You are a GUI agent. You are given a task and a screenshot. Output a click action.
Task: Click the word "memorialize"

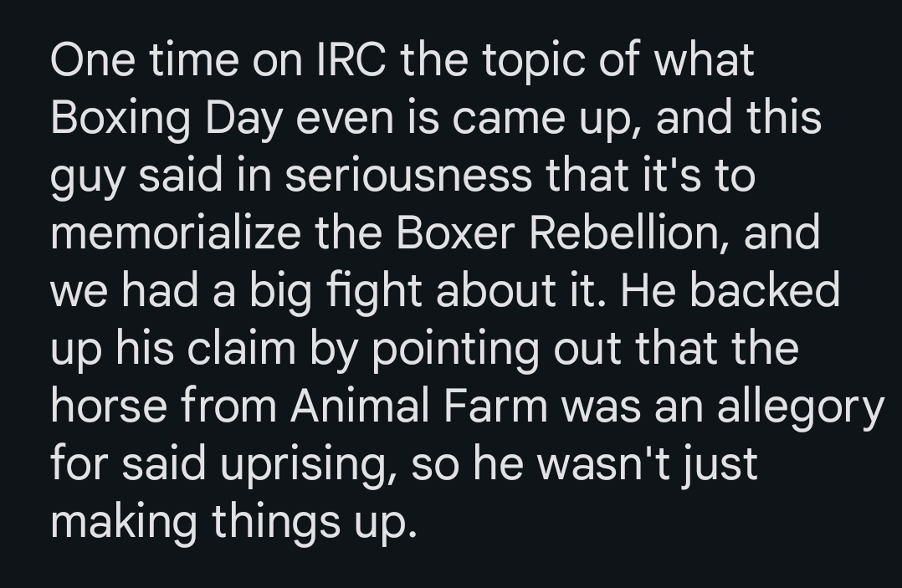[x=176, y=233]
